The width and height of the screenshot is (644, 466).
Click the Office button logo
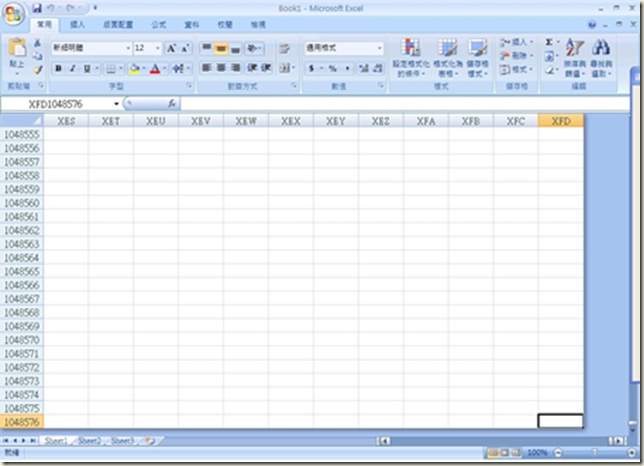[13, 14]
